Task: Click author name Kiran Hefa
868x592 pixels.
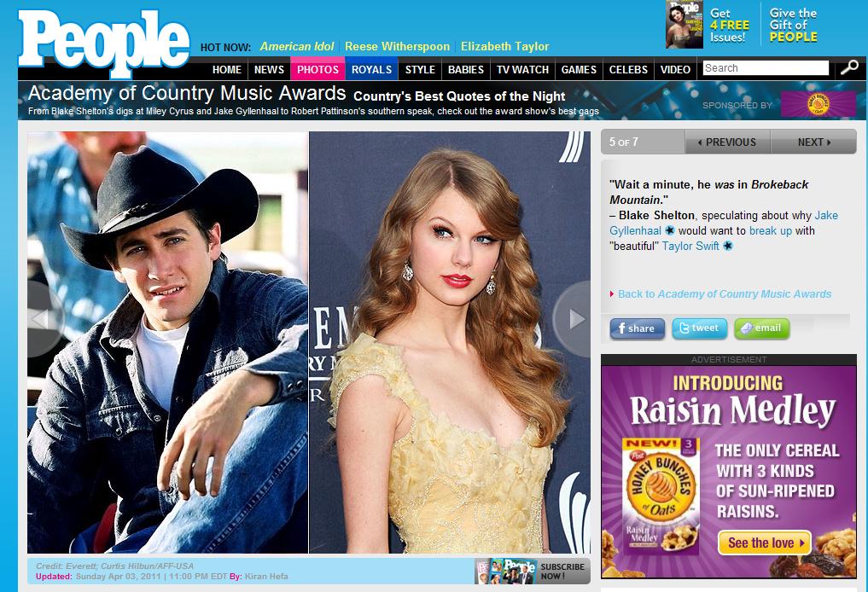Action: [x=266, y=576]
